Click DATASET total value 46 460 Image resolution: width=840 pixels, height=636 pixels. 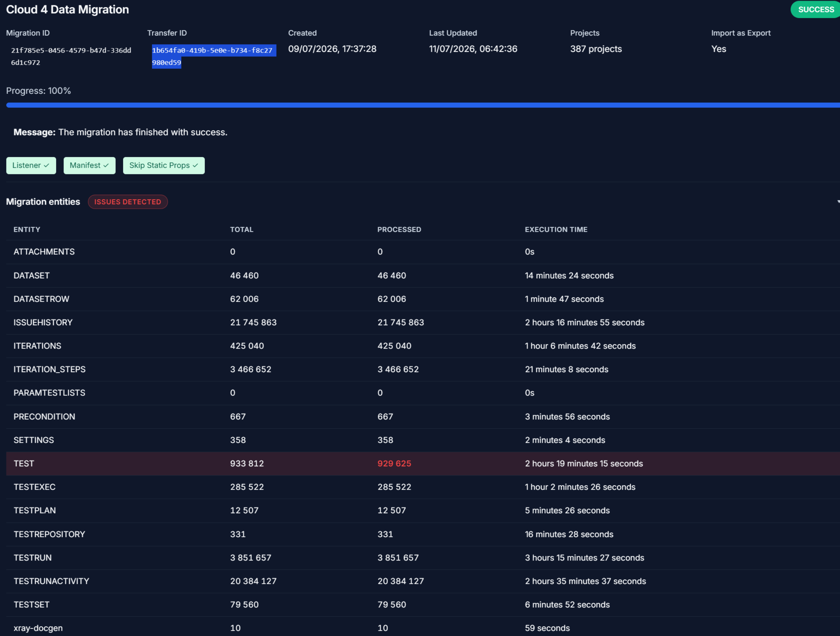[244, 275]
